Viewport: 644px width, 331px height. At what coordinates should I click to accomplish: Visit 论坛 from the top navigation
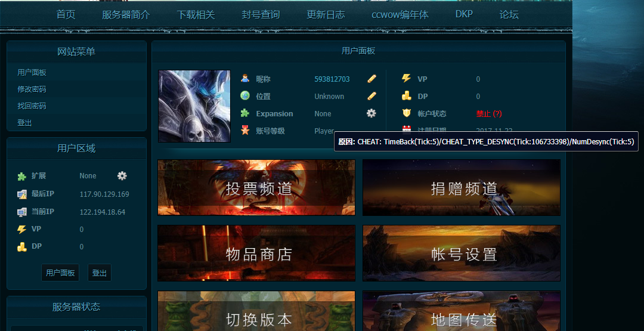pos(509,15)
